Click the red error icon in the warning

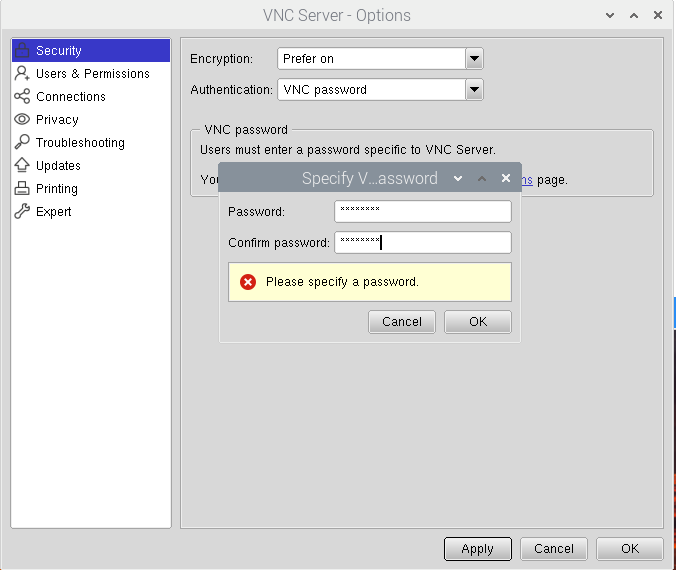click(248, 282)
